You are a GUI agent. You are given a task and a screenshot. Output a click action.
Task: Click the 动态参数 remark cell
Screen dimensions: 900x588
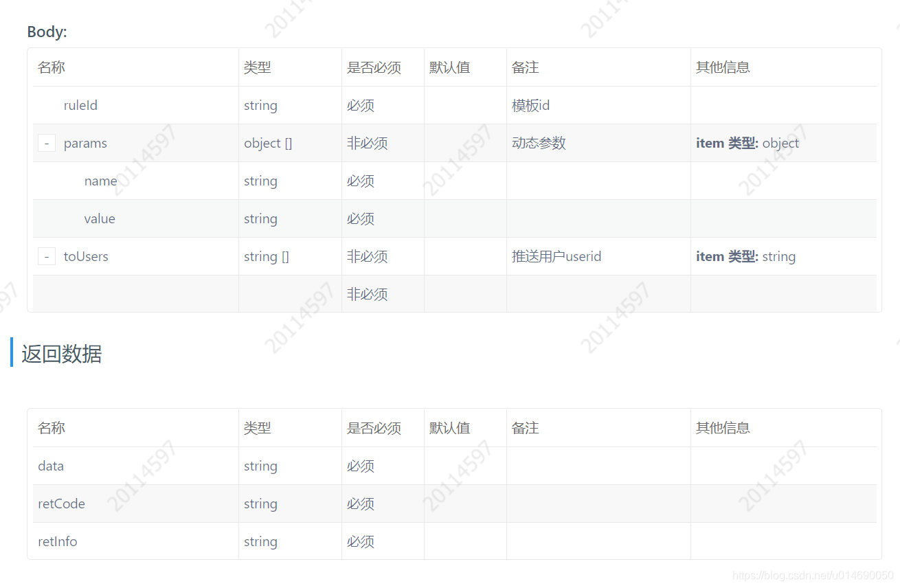(x=539, y=143)
